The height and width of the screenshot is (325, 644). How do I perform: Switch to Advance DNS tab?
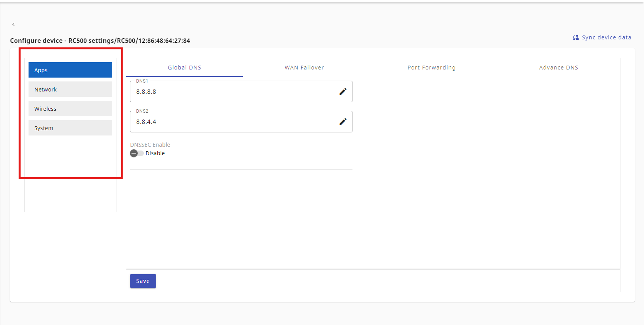point(558,68)
